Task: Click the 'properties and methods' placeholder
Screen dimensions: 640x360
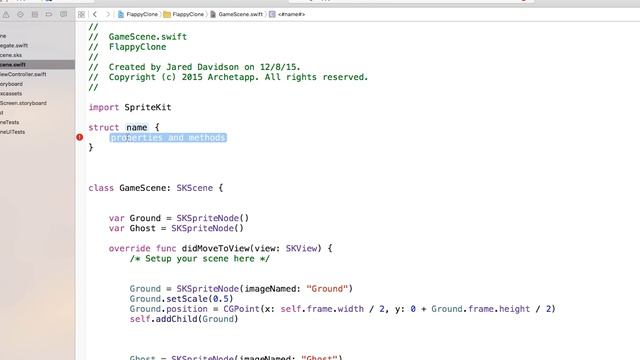Action: (x=168, y=138)
